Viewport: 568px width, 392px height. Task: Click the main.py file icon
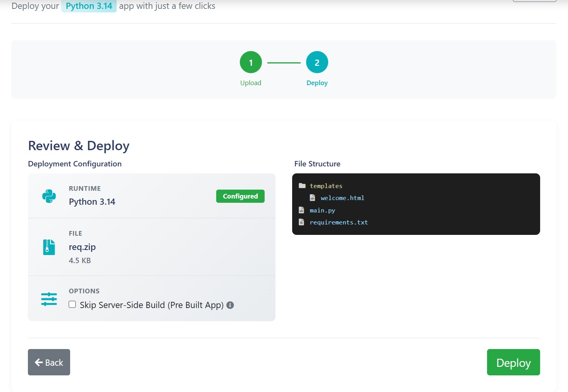[301, 210]
